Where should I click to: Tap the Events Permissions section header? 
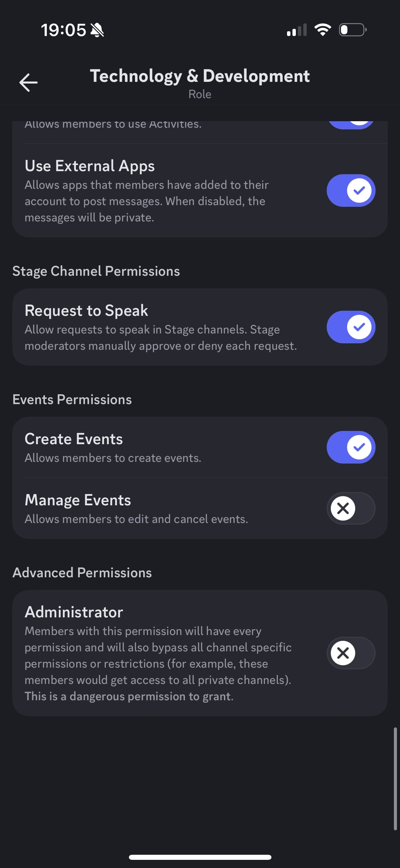pyautogui.click(x=72, y=400)
